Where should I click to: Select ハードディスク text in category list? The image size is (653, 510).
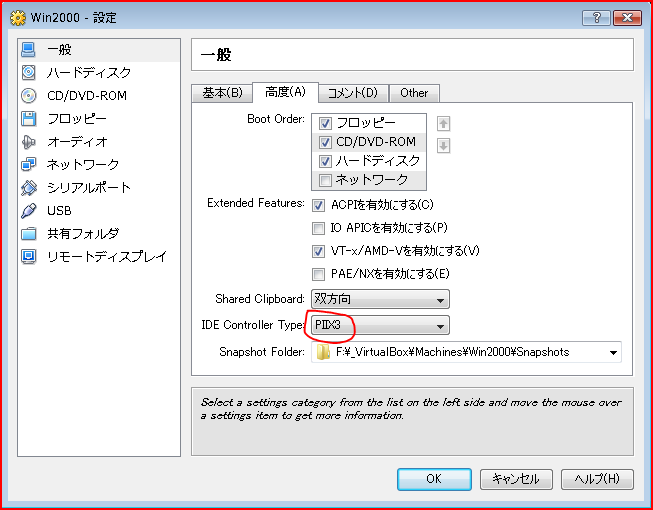point(89,73)
